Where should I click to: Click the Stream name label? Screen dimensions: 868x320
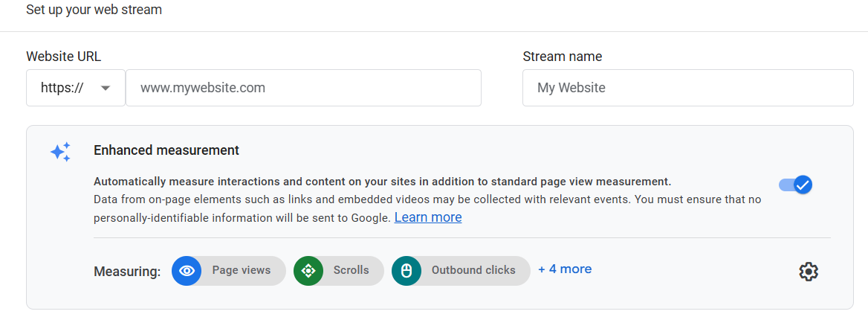pos(563,57)
